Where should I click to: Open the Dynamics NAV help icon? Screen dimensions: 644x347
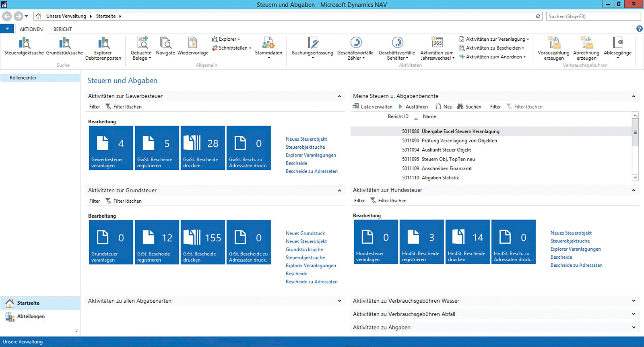(639, 29)
